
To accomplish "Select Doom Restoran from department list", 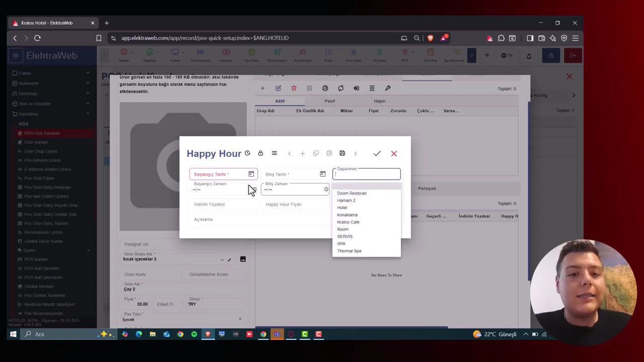I will [x=352, y=193].
